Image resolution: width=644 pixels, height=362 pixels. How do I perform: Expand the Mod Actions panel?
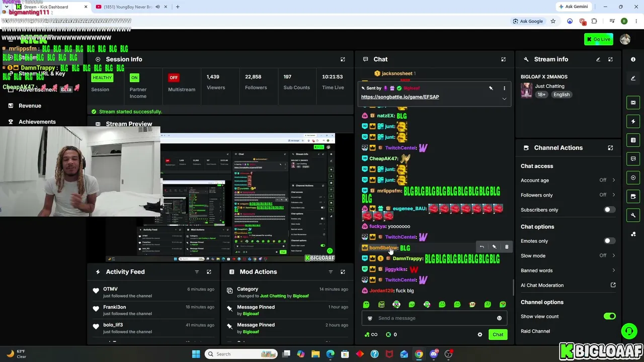click(x=343, y=272)
